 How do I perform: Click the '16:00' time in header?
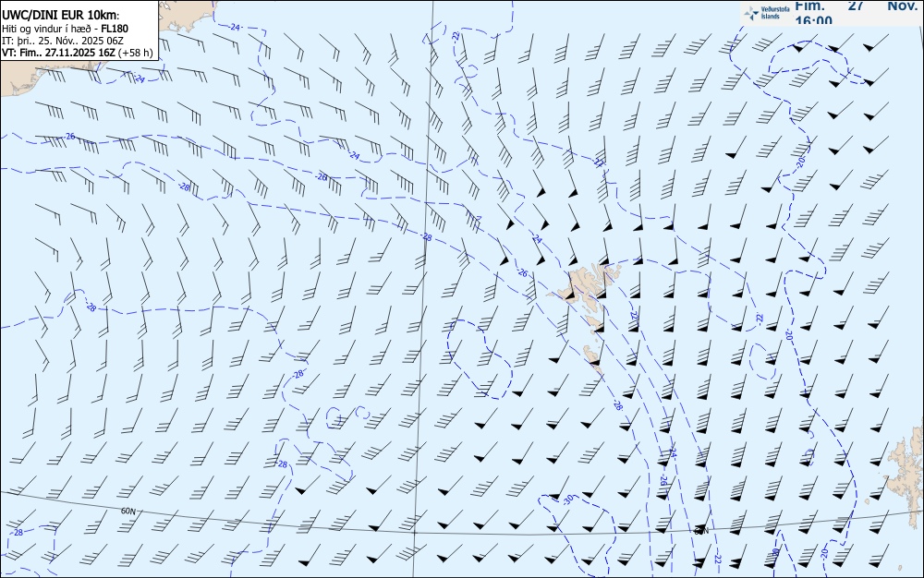tap(814, 20)
